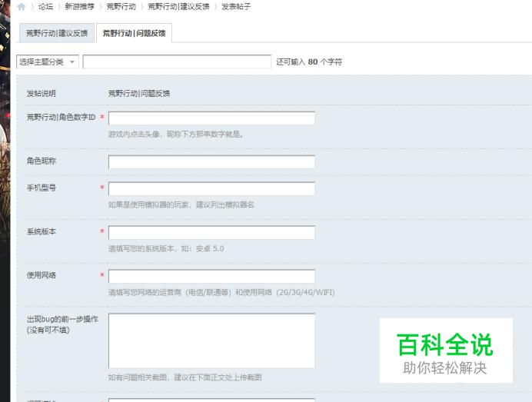Image resolution: width=532 pixels, height=402 pixels.
Task: Go to the forum home icon
Action: pos(22,6)
